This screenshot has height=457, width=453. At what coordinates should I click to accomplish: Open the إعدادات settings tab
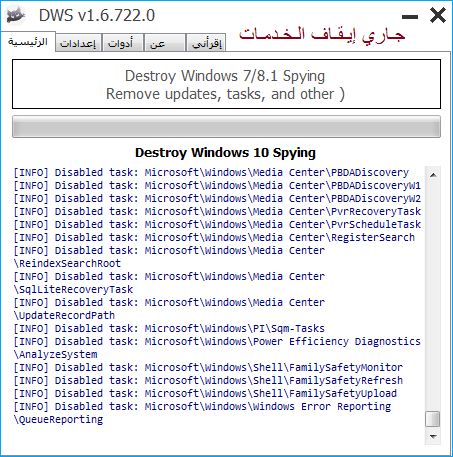pos(78,43)
